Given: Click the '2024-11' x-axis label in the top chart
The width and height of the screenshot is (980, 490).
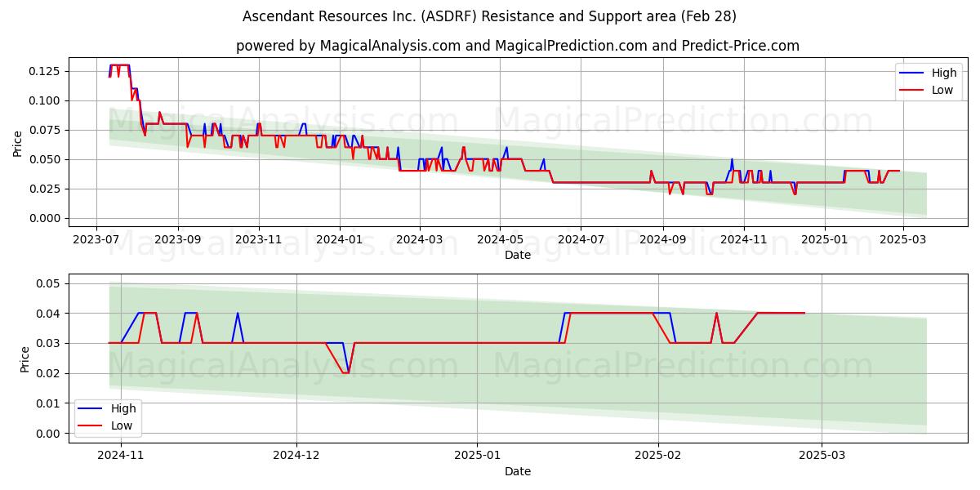Looking at the screenshot, I should pos(743,240).
